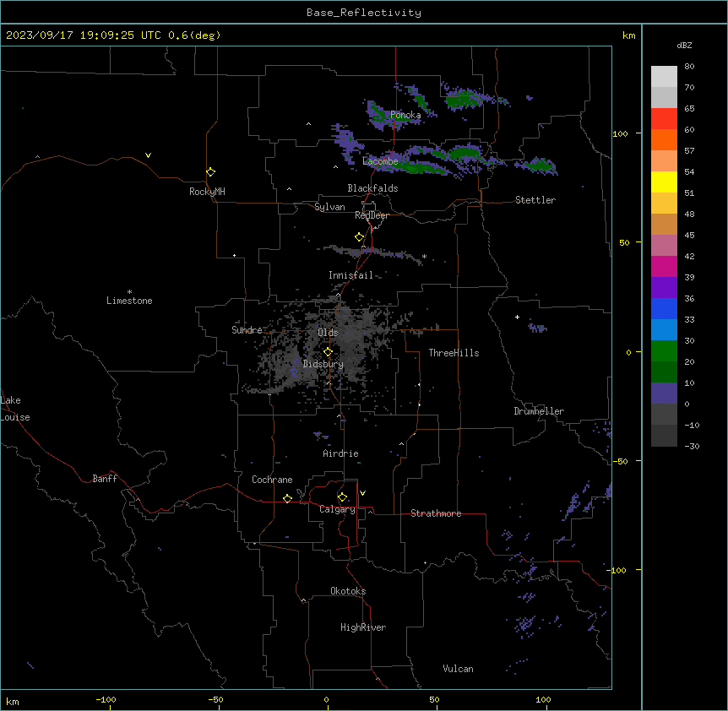Image resolution: width=728 pixels, height=711 pixels.
Task: Click the 100 tick on right axis
Action: (620, 133)
